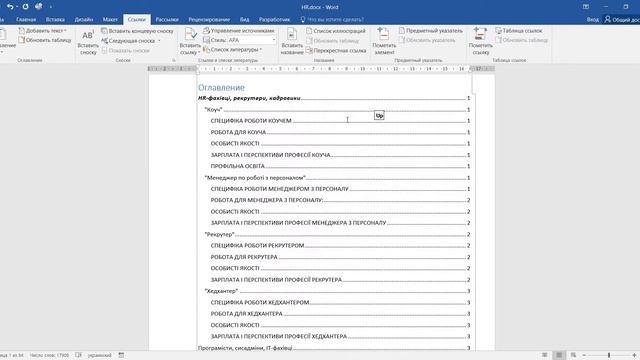
Task: Click the Что вы хотите сделать search field
Action: pos(332,19)
